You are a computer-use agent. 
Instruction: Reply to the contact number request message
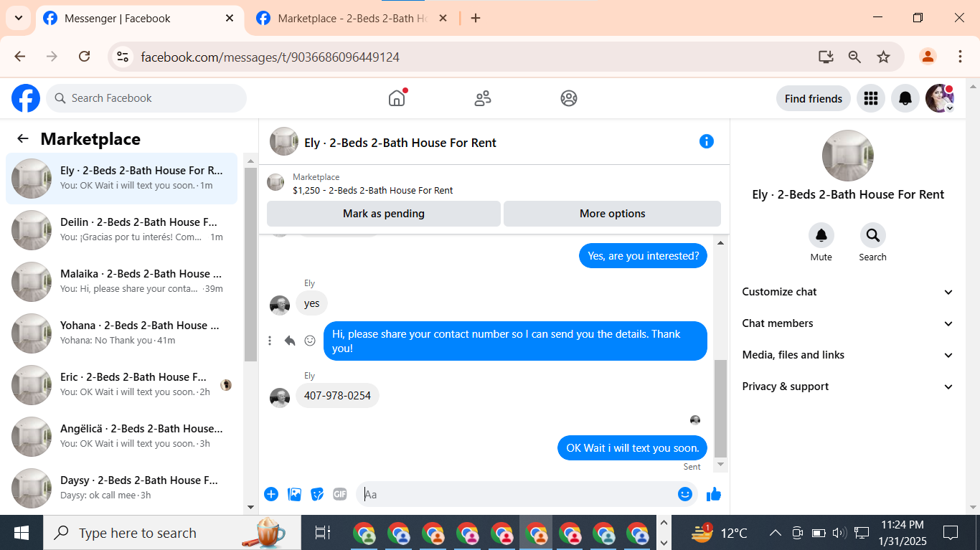pyautogui.click(x=290, y=341)
